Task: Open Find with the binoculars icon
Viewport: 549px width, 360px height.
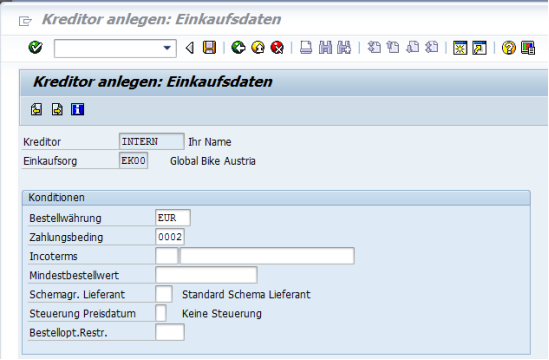Action: (325, 47)
